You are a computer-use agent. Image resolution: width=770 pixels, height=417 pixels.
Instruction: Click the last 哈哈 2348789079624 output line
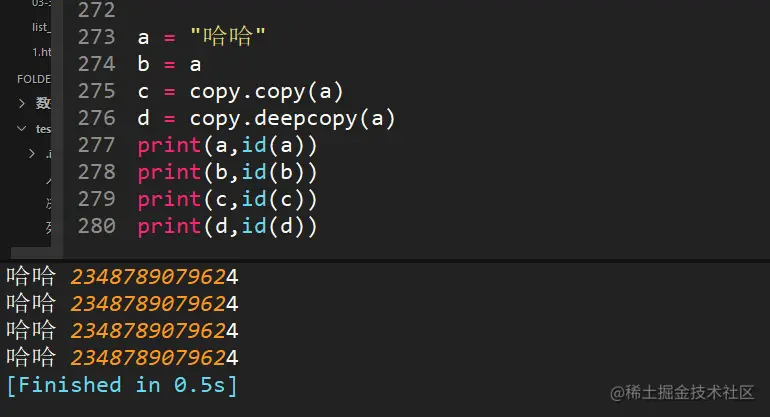(x=122, y=357)
